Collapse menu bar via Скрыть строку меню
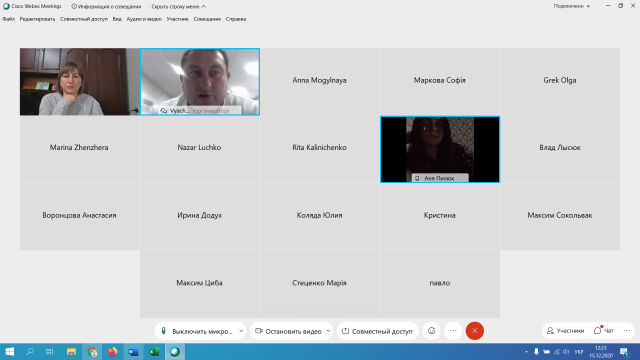640x360 pixels. [x=178, y=7]
